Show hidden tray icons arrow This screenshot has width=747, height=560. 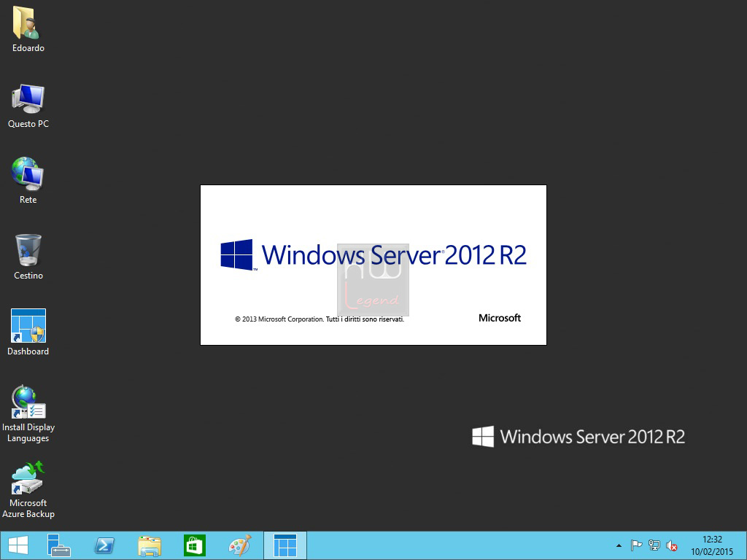619,545
